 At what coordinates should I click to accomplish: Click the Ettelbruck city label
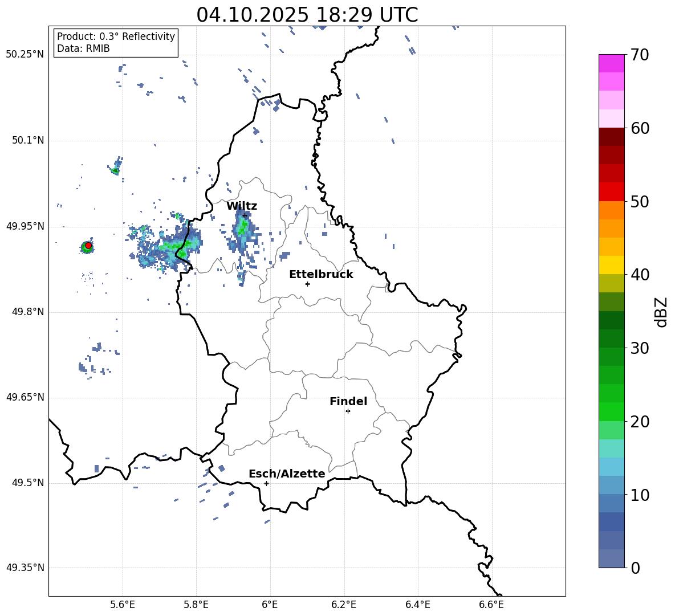(321, 275)
